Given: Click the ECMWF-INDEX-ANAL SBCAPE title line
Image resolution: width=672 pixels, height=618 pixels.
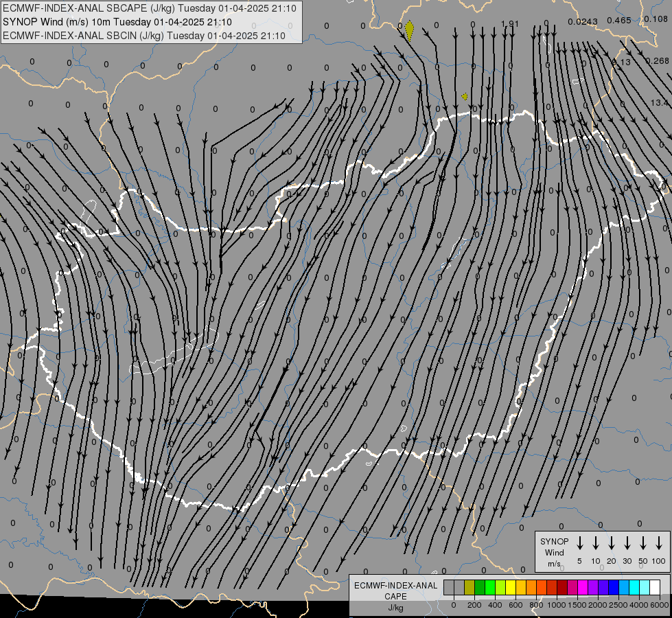Looking at the screenshot, I should tap(150, 8).
